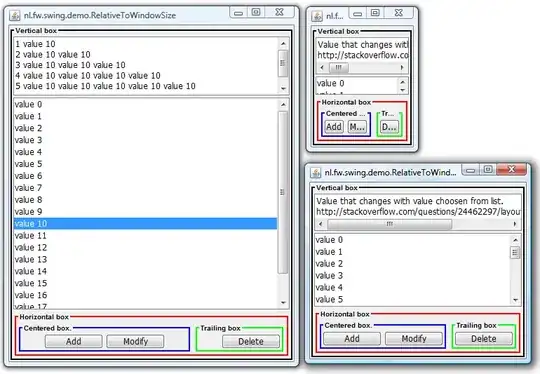The image size is (540, 374).
Task: Click the left arrow of the small window's horizontal scrollbar
Action: click(x=322, y=67)
